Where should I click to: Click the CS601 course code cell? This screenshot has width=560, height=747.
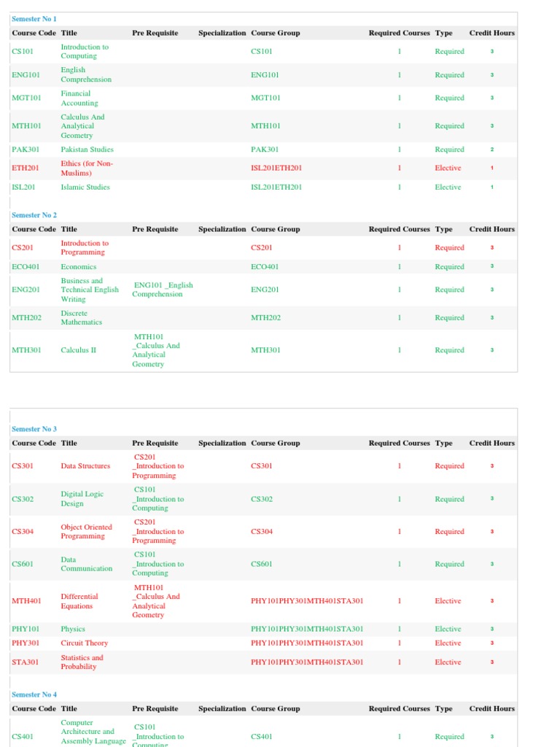23,564
